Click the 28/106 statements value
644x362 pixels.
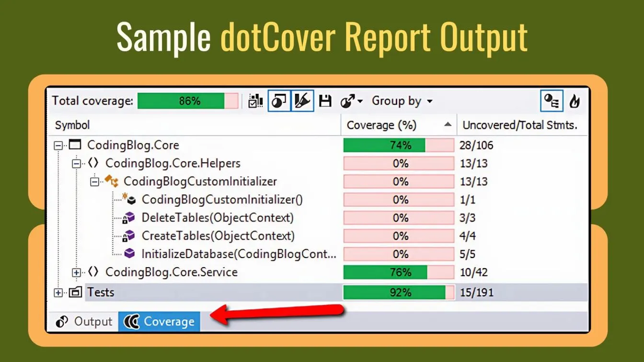click(476, 145)
